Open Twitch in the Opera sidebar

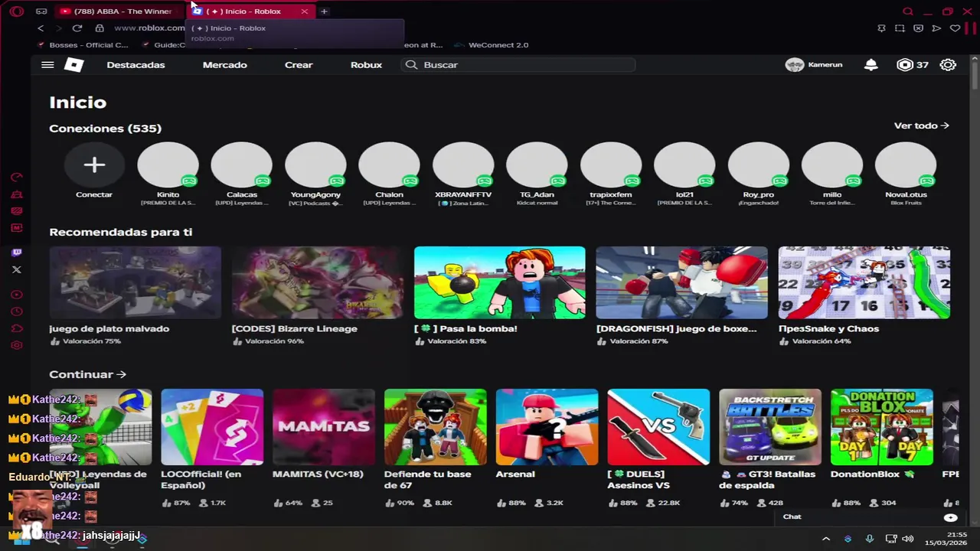[x=17, y=253]
